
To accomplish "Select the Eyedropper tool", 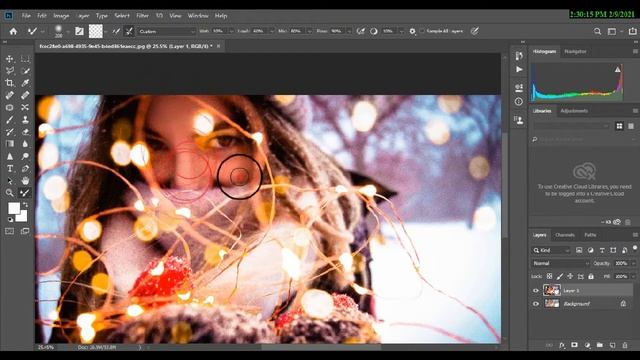I will coord(25,83).
